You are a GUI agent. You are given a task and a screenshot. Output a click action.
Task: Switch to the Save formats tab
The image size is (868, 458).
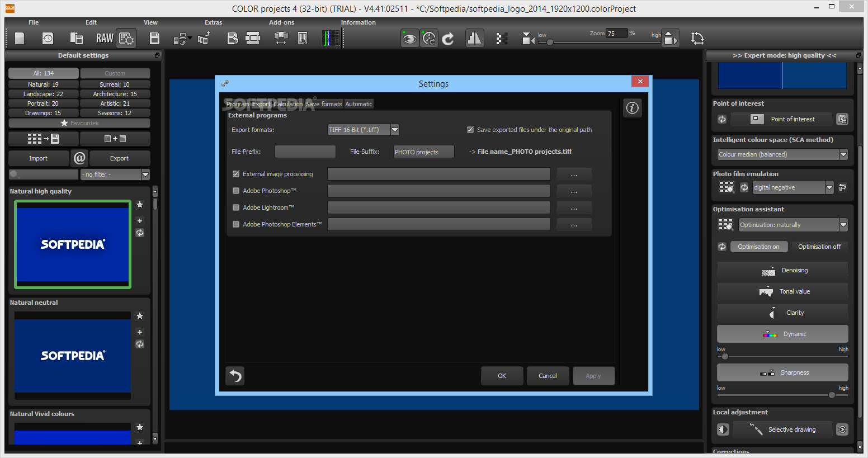point(324,104)
